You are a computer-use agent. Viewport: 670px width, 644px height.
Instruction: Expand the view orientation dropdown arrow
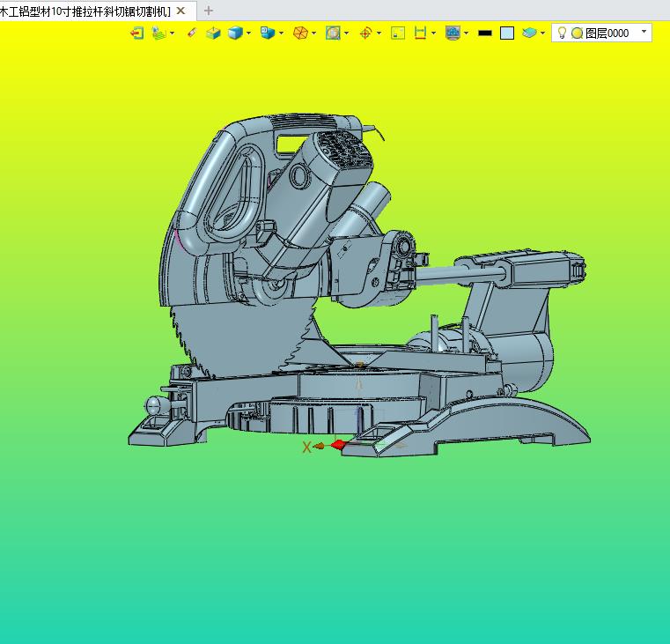coord(281,33)
